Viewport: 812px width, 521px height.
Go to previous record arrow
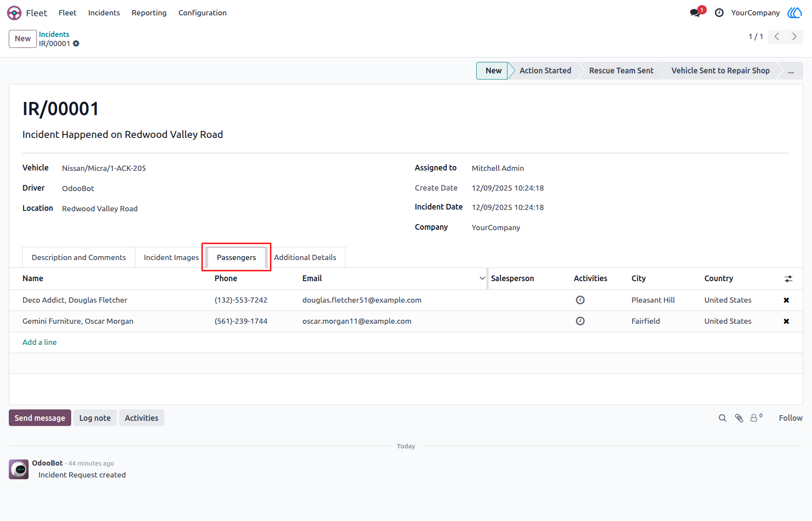(777, 36)
